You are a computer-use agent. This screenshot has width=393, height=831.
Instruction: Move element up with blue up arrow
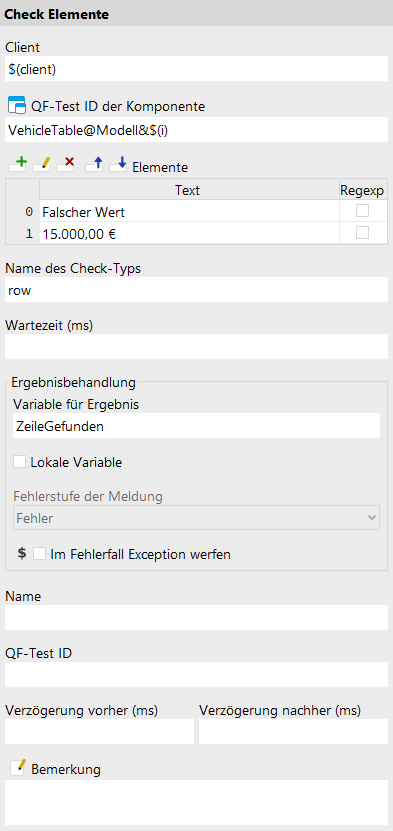point(94,165)
